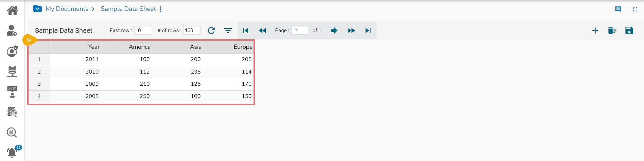Save the data sheet
This screenshot has height=161, width=644.
629,31
